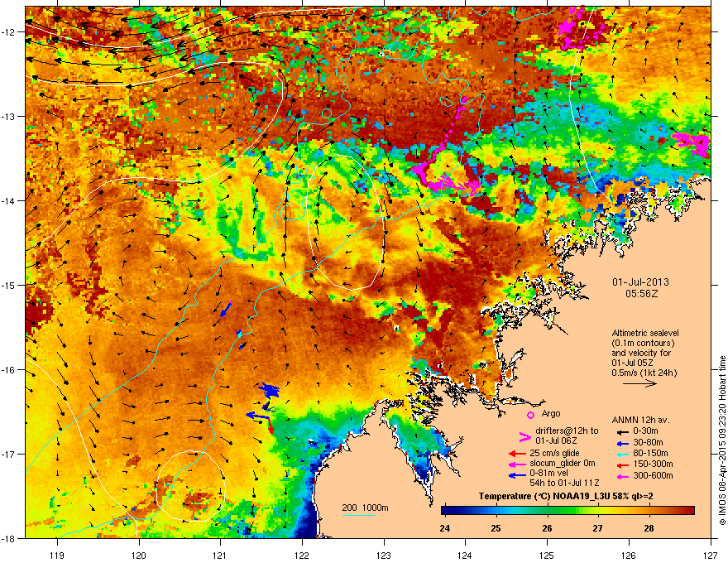
Task: Click the black arrow for ANMN 0-30m
Action: point(621,431)
